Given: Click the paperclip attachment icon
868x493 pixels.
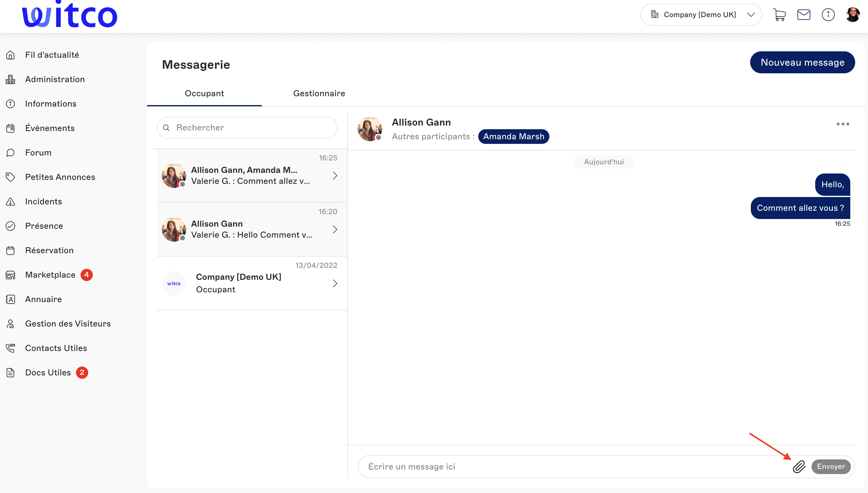Looking at the screenshot, I should (x=799, y=466).
